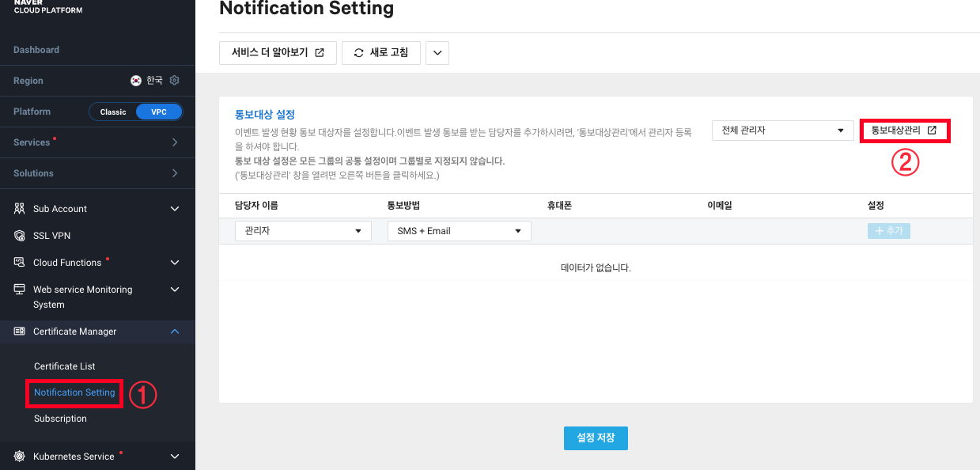Screen dimensions: 980x470
Task: Click the 휴대폰 column header
Action: [559, 206]
